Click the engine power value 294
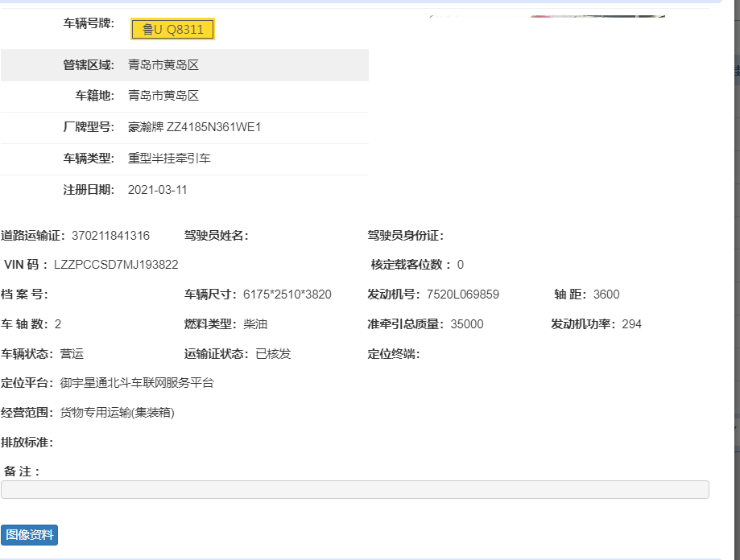 point(632,324)
